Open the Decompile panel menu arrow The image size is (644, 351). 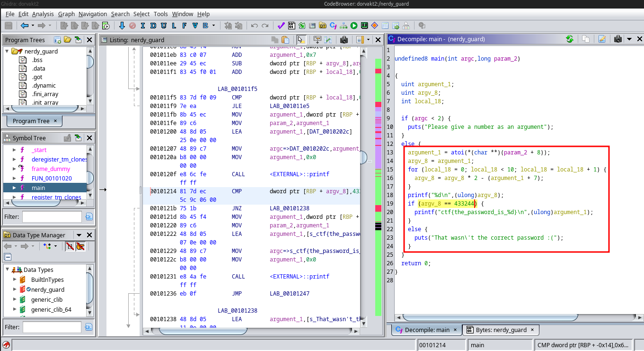point(628,39)
